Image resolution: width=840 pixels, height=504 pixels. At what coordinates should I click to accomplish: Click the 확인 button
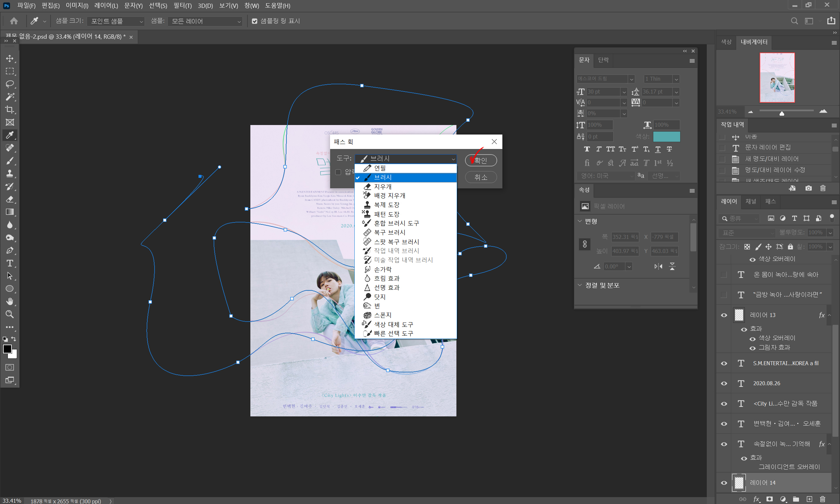(x=481, y=160)
